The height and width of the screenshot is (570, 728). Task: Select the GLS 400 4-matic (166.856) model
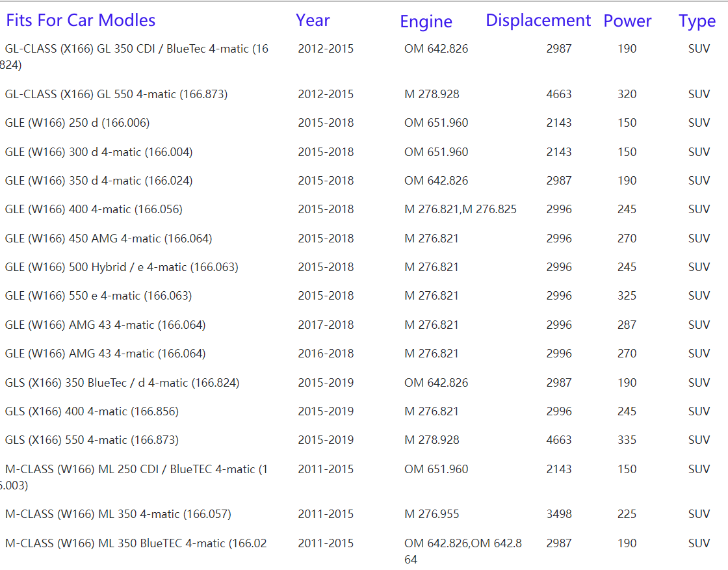(91, 411)
